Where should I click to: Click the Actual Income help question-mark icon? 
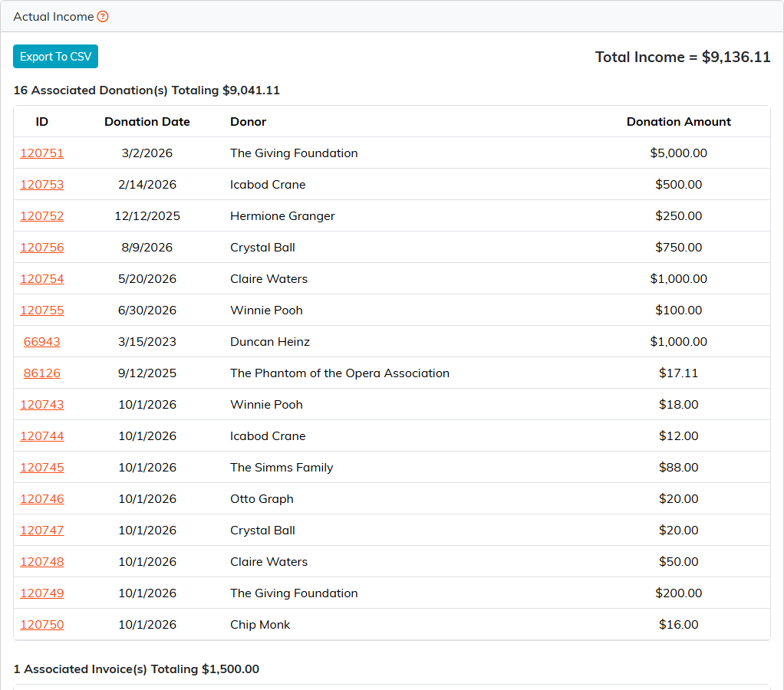[103, 17]
